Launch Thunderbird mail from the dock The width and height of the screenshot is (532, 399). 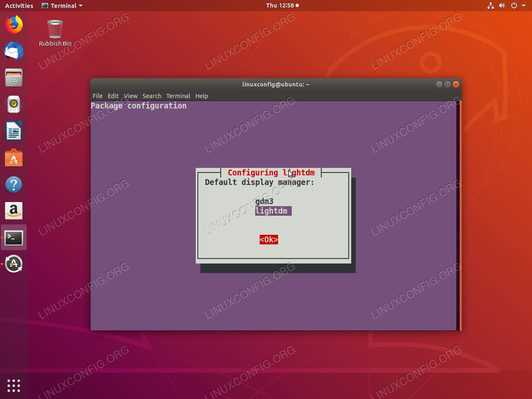[x=14, y=52]
